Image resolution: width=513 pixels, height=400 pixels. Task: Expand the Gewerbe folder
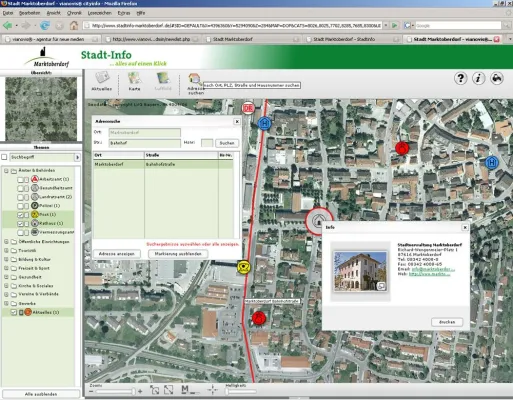(x=6, y=303)
